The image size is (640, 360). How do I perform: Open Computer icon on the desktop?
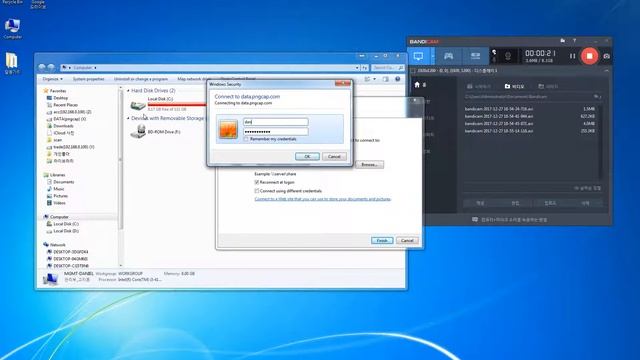click(x=12, y=29)
